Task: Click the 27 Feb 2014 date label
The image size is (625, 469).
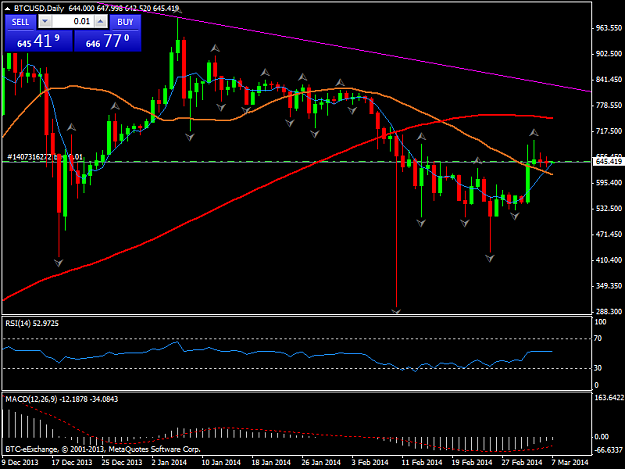Action: [x=522, y=462]
